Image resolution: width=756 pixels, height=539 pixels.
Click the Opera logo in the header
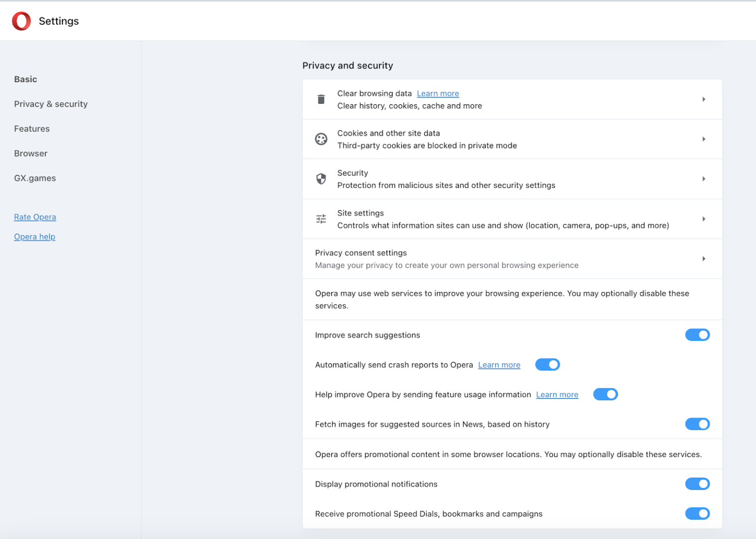pos(21,21)
